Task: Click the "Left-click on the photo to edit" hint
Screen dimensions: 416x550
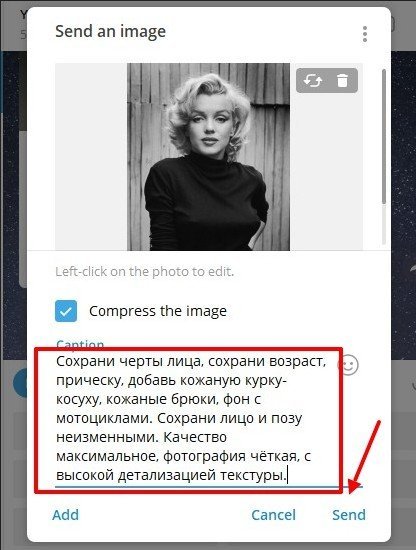Action: point(145,271)
